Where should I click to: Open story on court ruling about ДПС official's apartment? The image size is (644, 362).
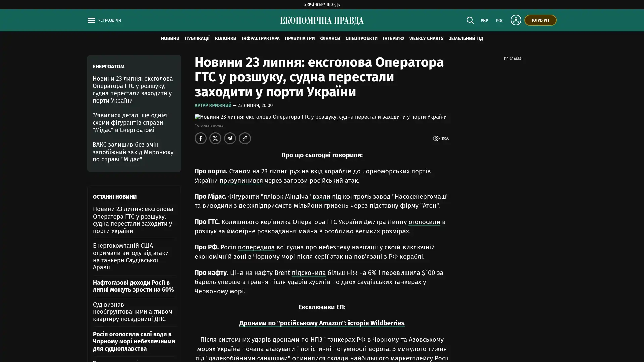(132, 312)
